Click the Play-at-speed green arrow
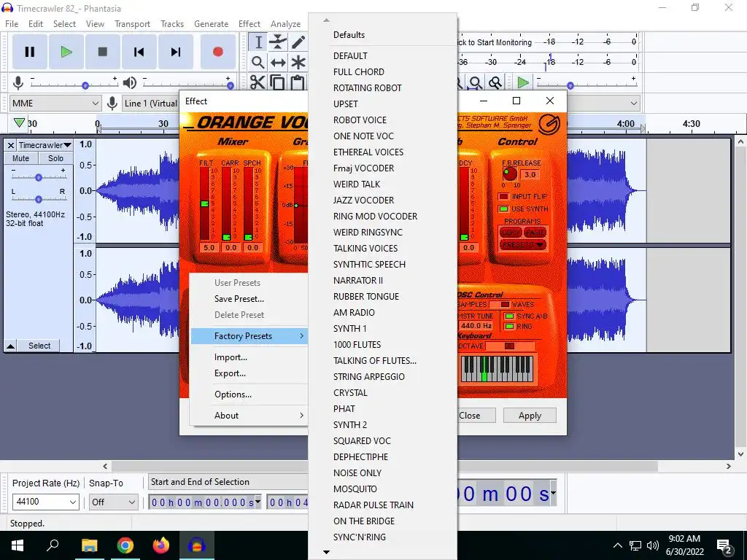This screenshot has width=747, height=560. (523, 83)
